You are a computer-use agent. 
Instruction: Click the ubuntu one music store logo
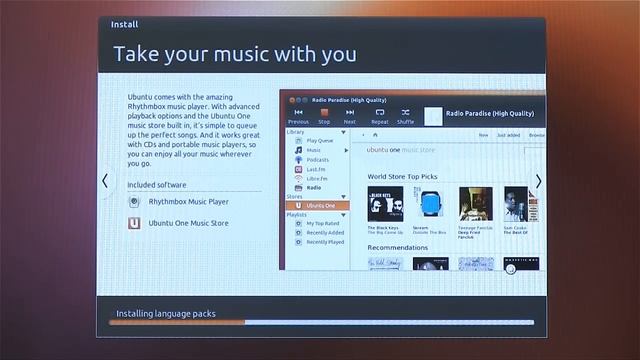401,150
